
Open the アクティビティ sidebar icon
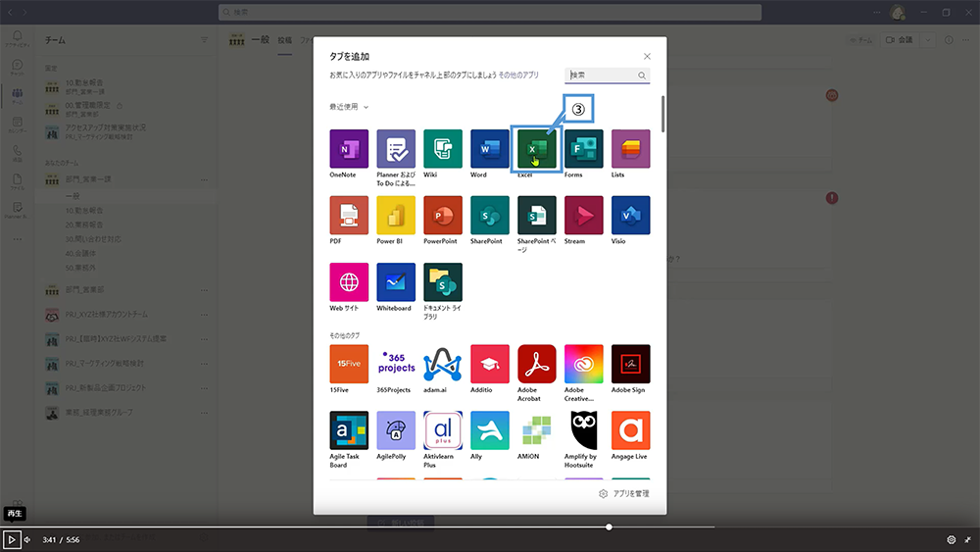[x=17, y=39]
